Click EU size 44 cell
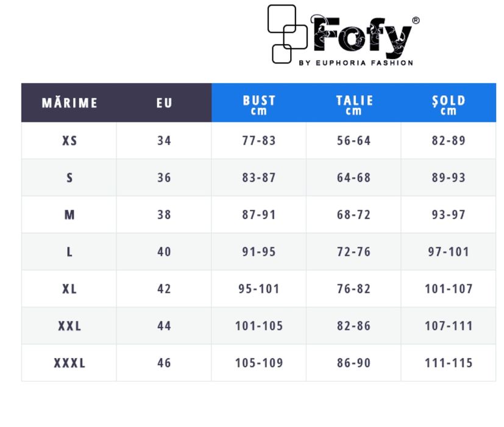This screenshot has height=427, width=504. [164, 326]
